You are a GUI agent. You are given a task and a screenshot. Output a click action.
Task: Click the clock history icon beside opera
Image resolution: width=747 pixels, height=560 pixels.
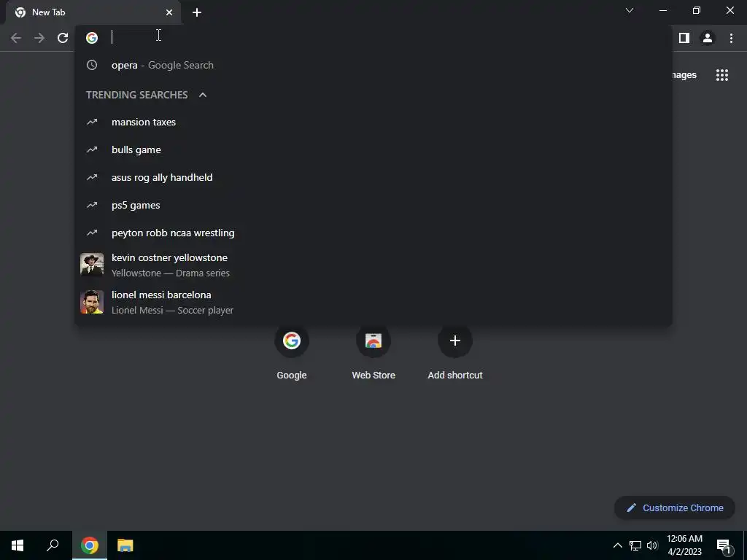coord(92,65)
